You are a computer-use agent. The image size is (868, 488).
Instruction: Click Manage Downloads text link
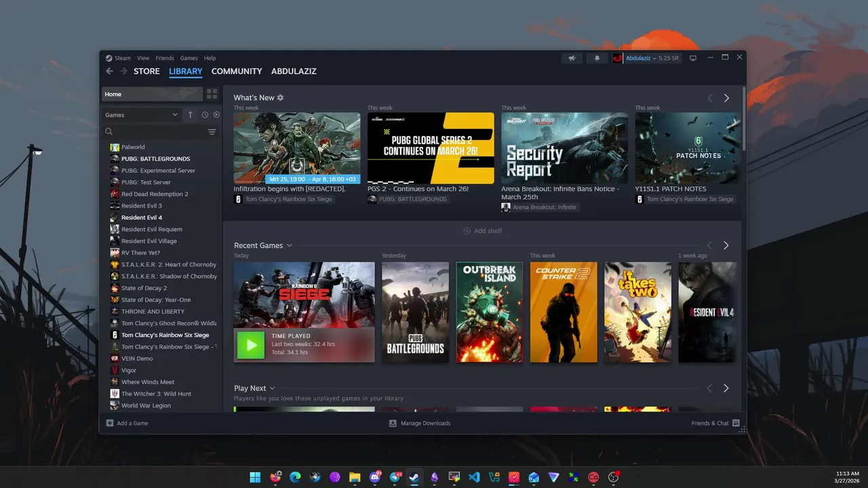click(x=425, y=423)
